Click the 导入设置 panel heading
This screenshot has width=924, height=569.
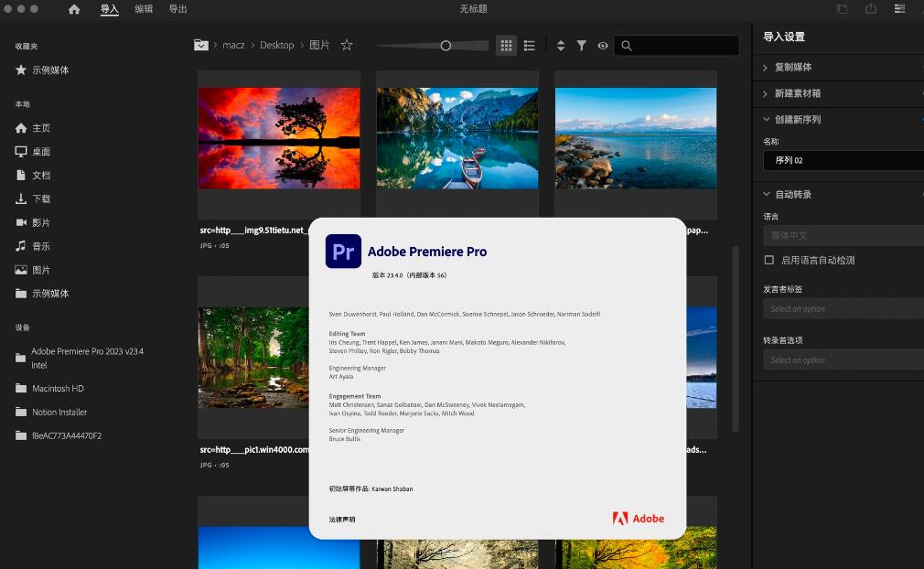click(784, 37)
